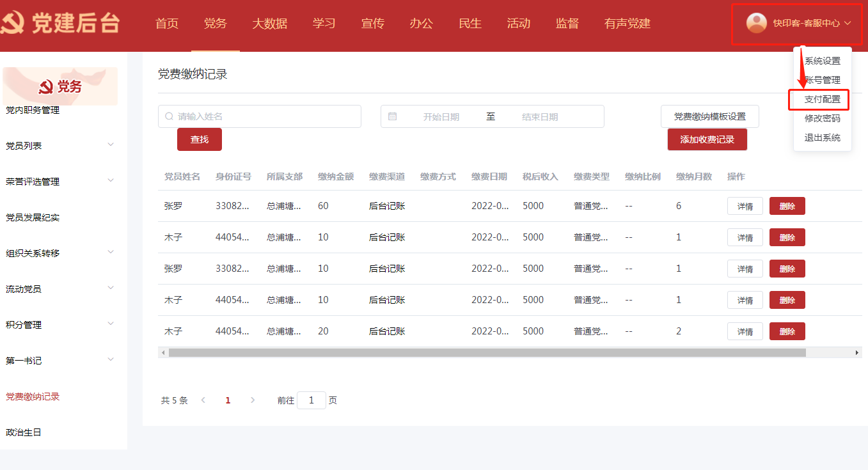
Task: Go to next page arrow in pagination
Action: 253,400
